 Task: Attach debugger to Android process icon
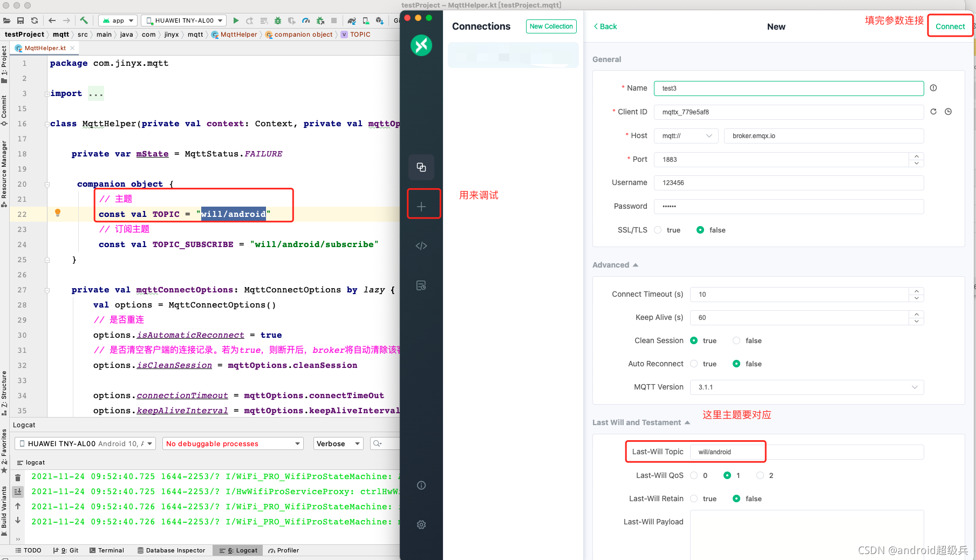[320, 21]
